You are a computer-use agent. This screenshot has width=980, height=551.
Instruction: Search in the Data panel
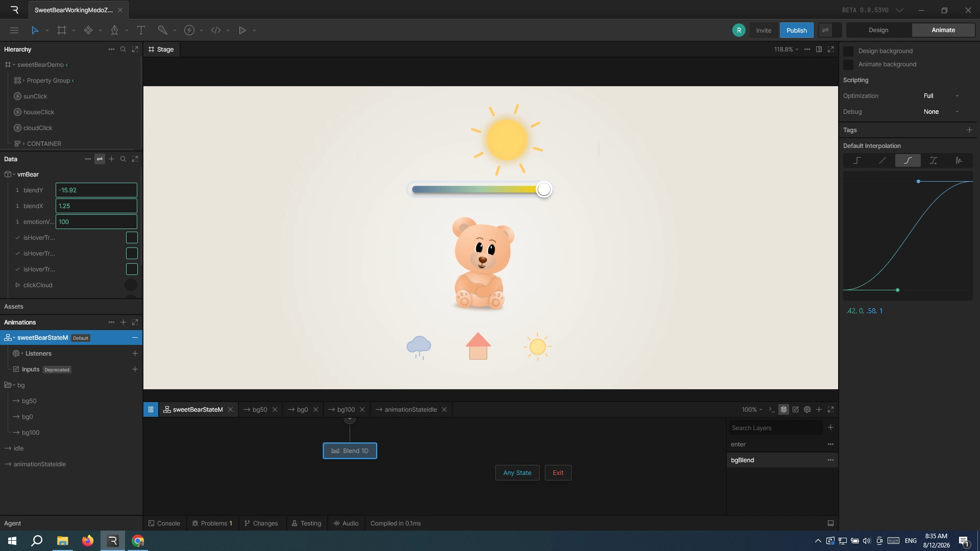coord(123,159)
